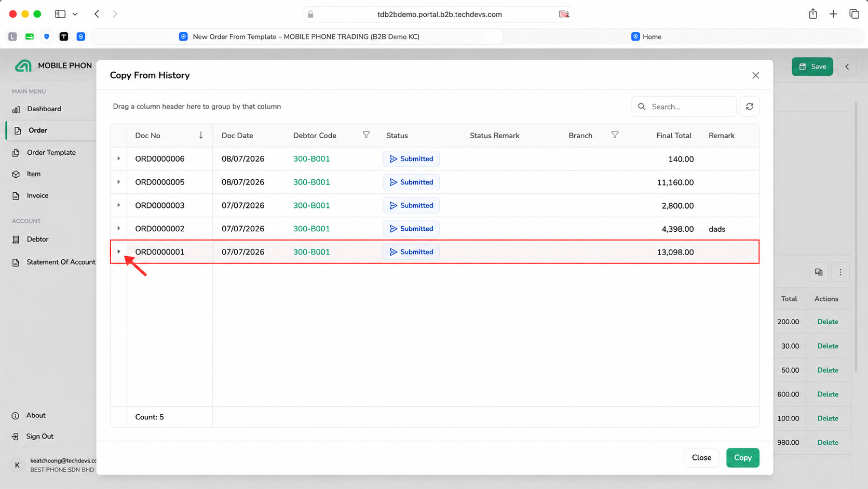Open Order in the main menu
Screen dimensions: 868x489
click(38, 130)
